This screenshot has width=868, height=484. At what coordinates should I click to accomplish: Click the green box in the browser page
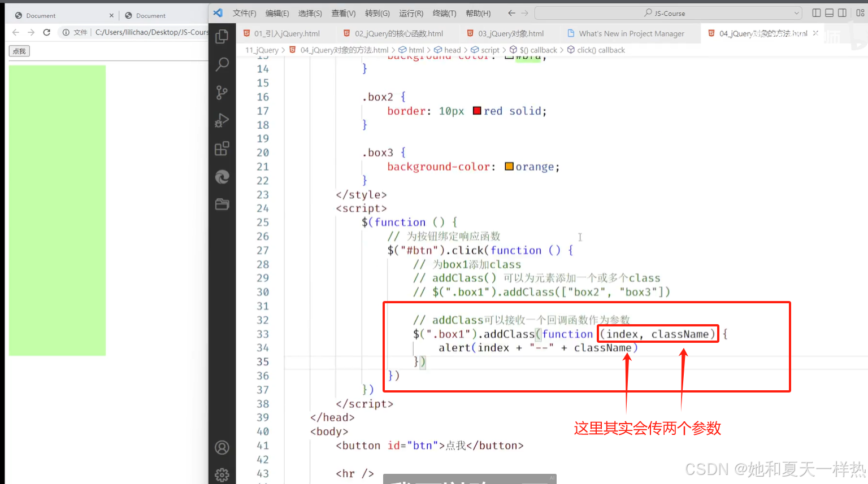tap(57, 210)
